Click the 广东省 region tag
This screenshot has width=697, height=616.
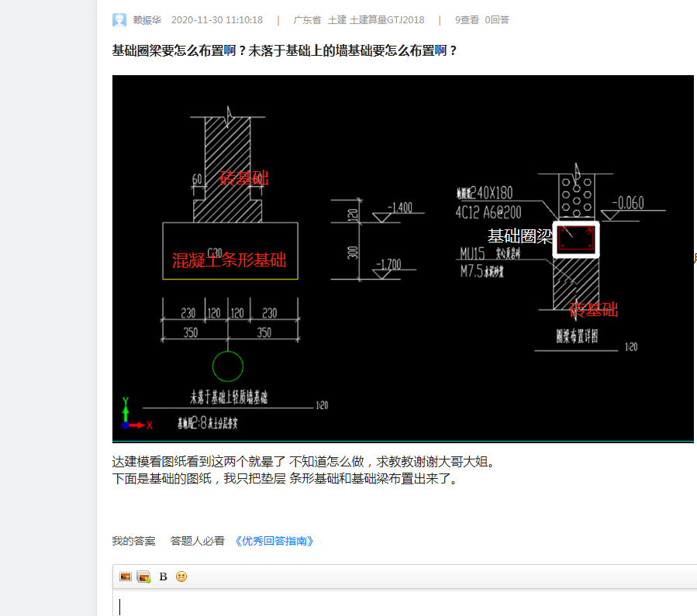tap(307, 20)
